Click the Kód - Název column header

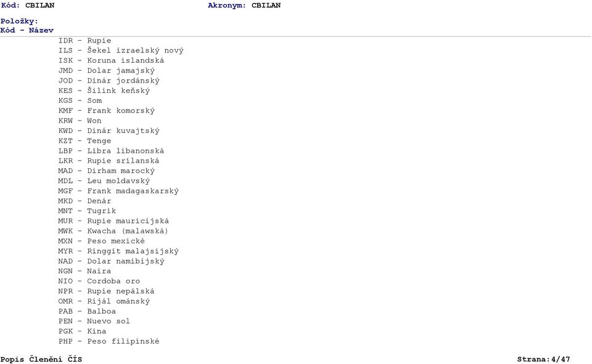point(27,30)
